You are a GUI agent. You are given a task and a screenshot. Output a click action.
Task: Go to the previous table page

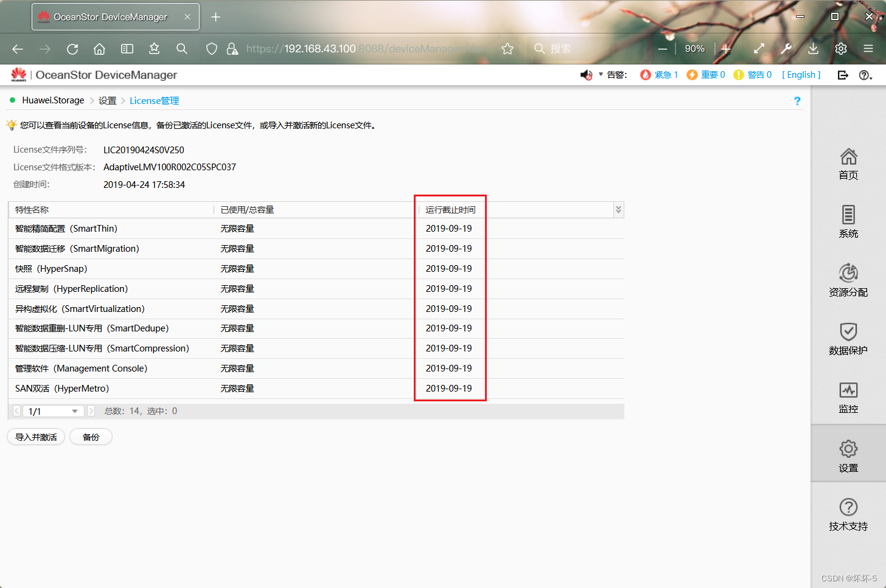point(16,411)
